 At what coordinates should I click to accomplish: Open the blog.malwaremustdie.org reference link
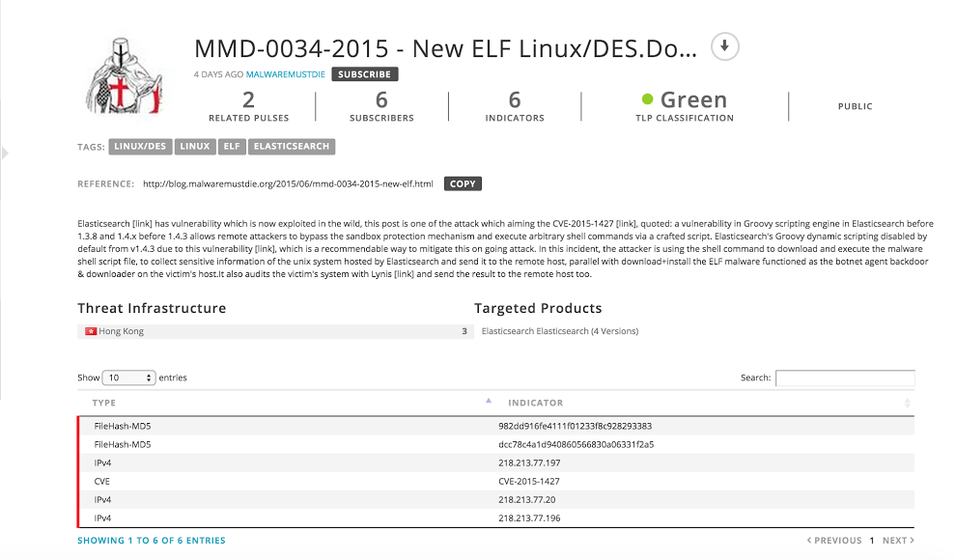pyautogui.click(x=288, y=184)
